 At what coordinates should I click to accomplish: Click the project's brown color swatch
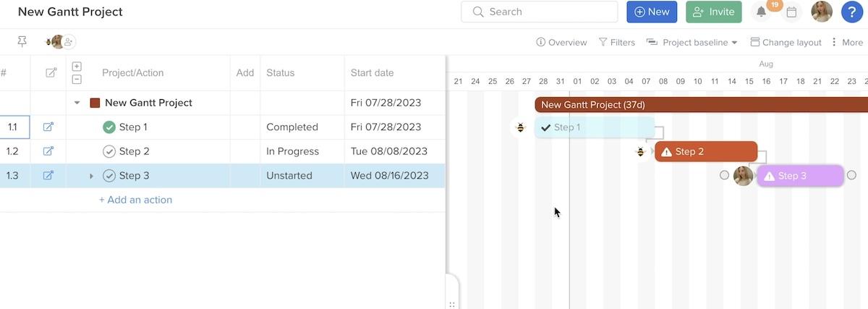click(x=95, y=103)
